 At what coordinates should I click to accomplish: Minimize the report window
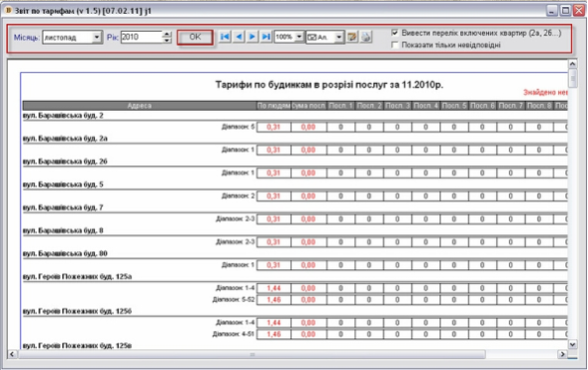(x=551, y=11)
